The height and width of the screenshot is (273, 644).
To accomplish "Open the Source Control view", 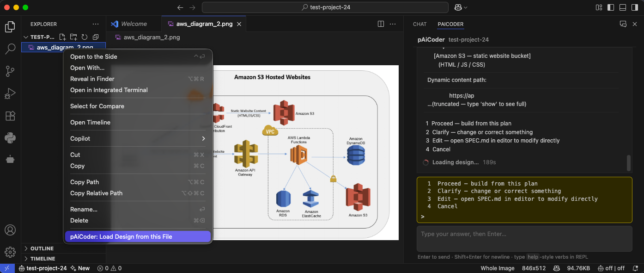I will pyautogui.click(x=10, y=71).
